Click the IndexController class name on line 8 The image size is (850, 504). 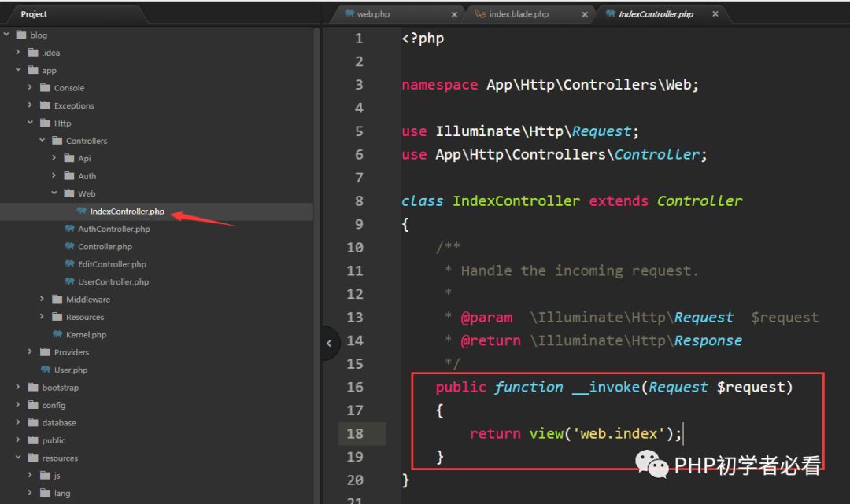pyautogui.click(x=516, y=200)
